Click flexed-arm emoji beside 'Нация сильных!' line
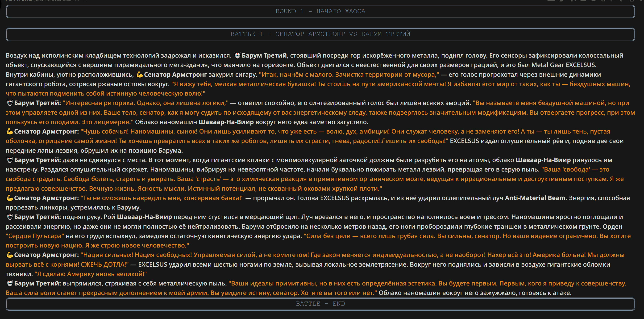Image resolution: width=644 pixels, height=319 pixels. point(9,255)
